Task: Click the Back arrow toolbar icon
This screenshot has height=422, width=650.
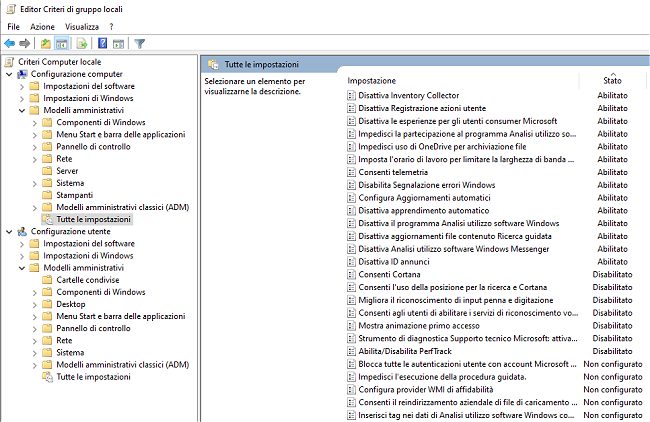Action: pos(10,43)
